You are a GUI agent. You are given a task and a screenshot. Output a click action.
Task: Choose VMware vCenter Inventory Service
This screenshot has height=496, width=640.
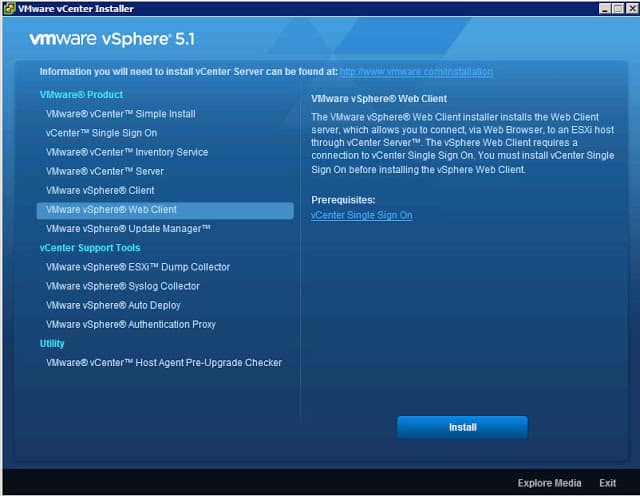point(127,152)
